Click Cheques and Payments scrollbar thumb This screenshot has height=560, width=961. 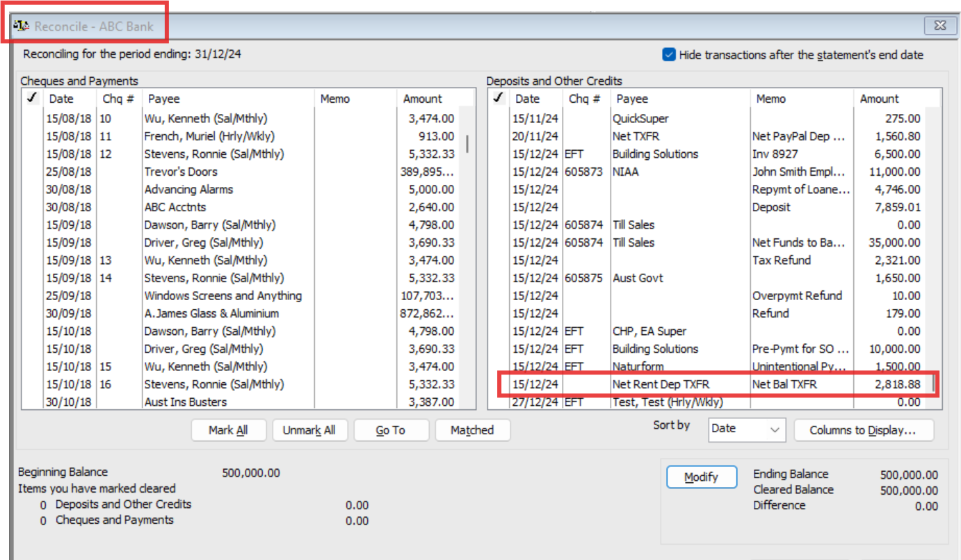pyautogui.click(x=467, y=144)
